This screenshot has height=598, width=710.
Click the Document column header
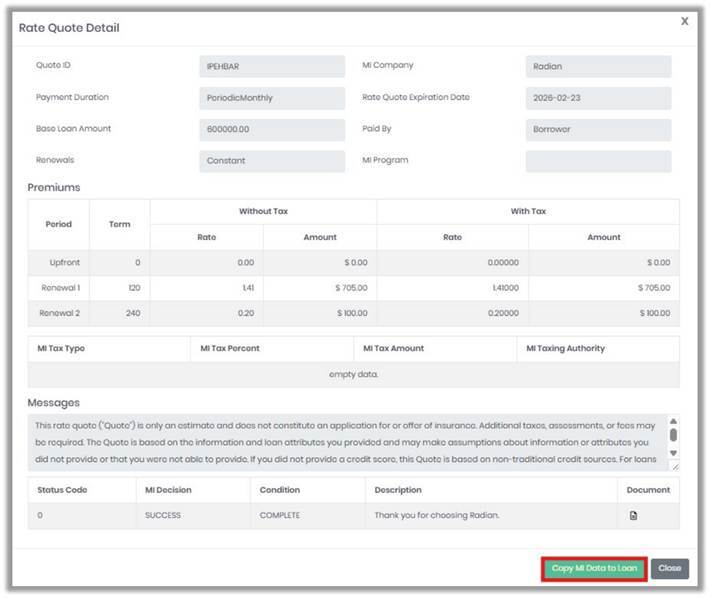pos(648,490)
